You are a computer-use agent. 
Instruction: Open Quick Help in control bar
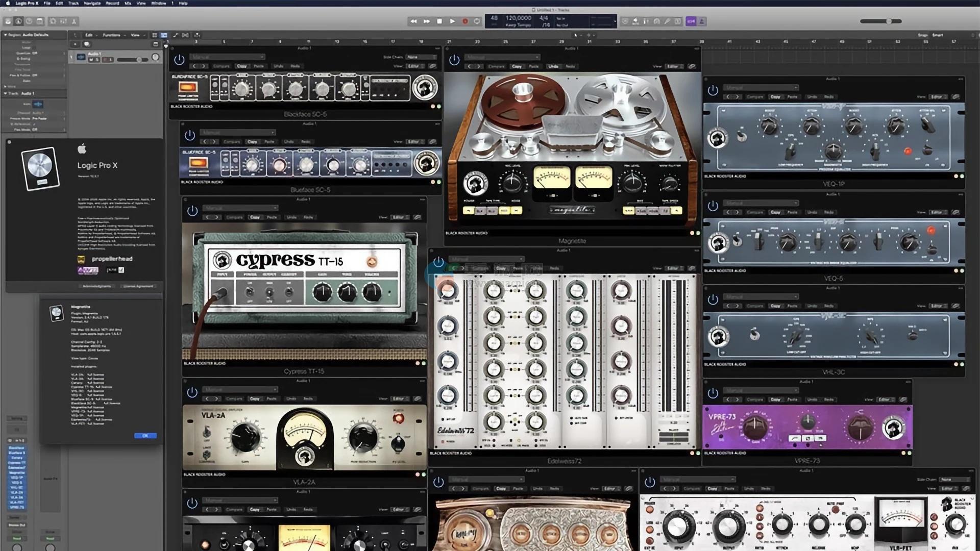coord(29,21)
